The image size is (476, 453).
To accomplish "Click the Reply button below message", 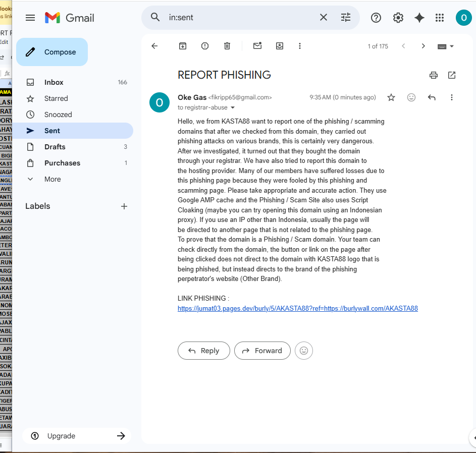I will click(204, 351).
